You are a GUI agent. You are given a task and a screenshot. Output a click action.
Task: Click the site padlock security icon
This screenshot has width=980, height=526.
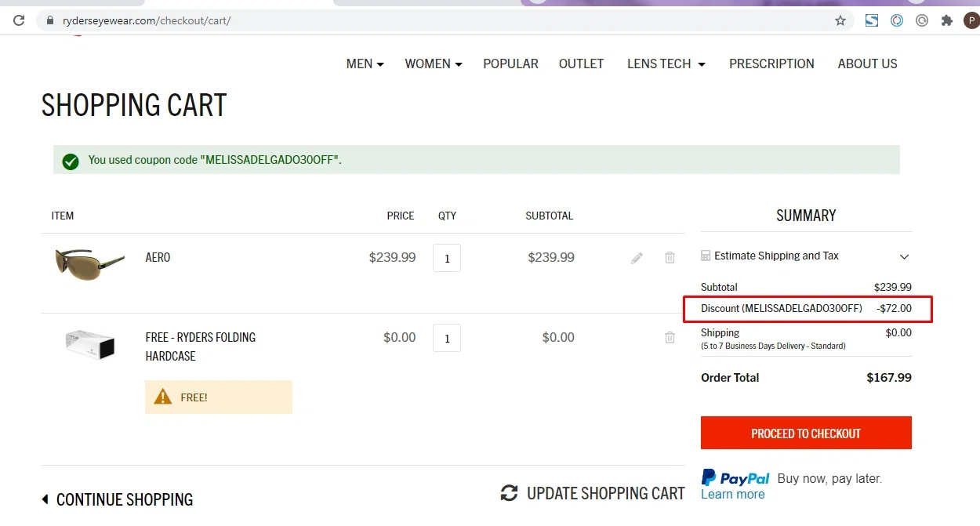(x=52, y=20)
